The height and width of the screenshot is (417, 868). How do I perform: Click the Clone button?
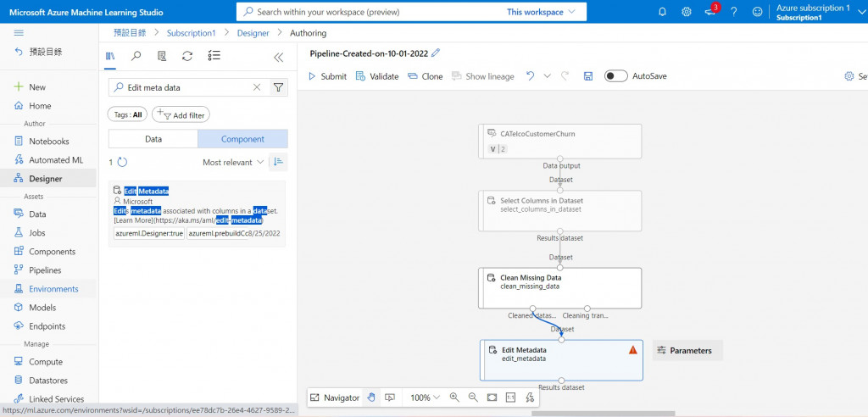click(x=426, y=76)
